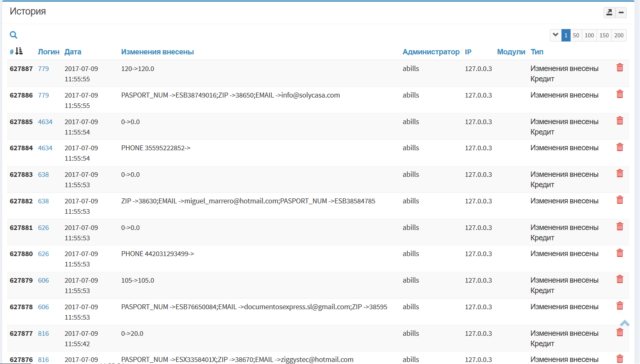This screenshot has width=640, height=364.
Task: Delete history record 627884
Action: click(620, 147)
